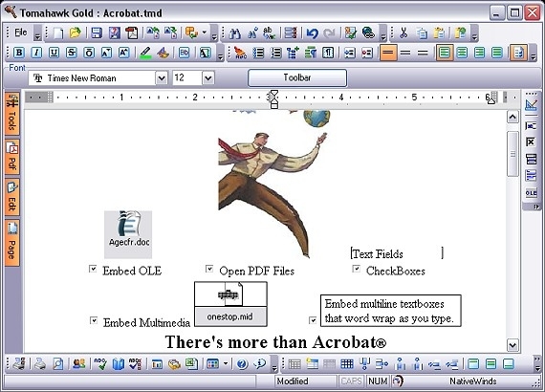545x392 pixels.
Task: Save the document with the floppy disk icon
Action: tap(97, 33)
